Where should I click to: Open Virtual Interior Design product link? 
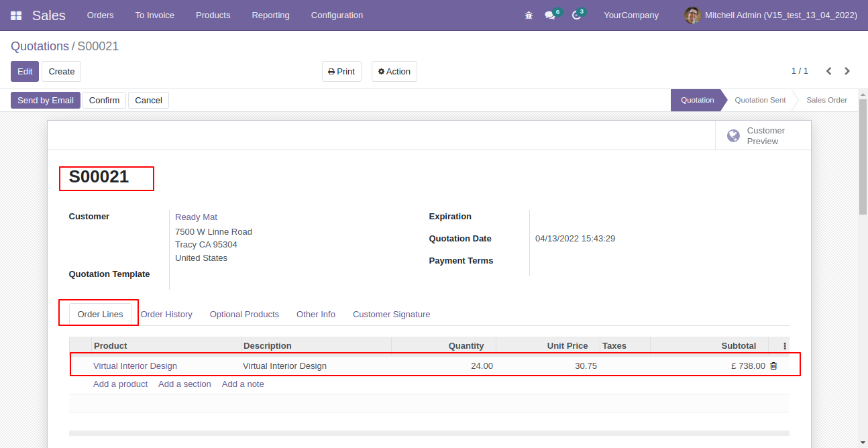point(135,366)
